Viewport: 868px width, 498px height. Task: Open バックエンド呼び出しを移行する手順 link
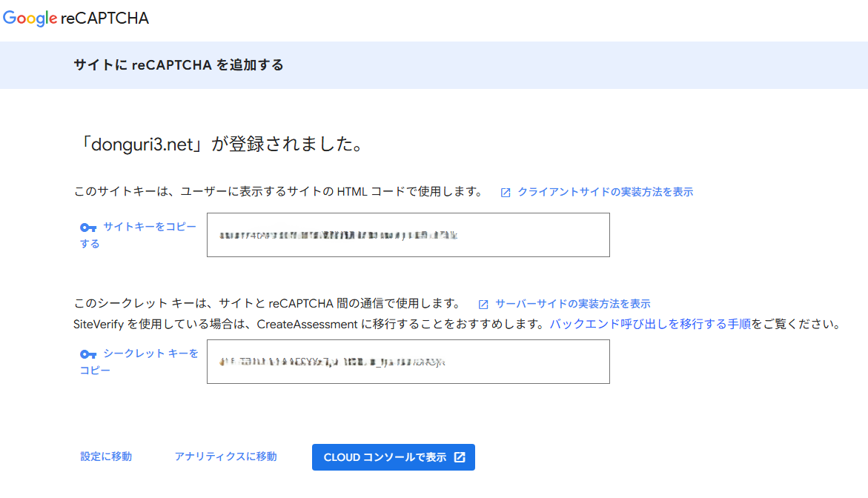coord(650,325)
